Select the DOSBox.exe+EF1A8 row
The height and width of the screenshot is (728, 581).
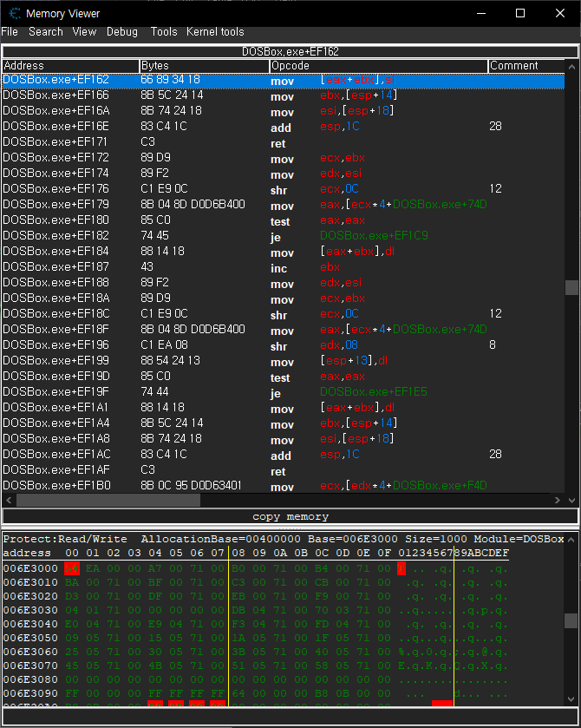pyautogui.click(x=283, y=439)
